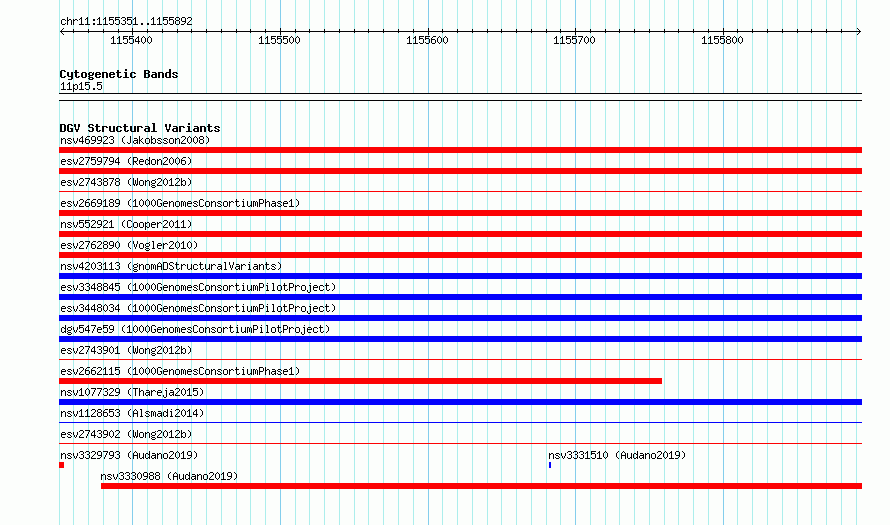
Task: Click esv2743902 (Wong2012b) label
Action: [x=126, y=434]
